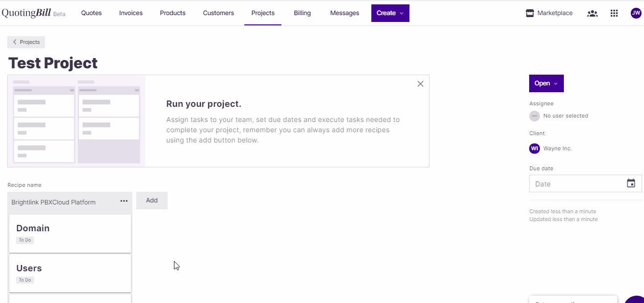Click the Add recipe button
This screenshot has width=644, height=303.
click(152, 201)
